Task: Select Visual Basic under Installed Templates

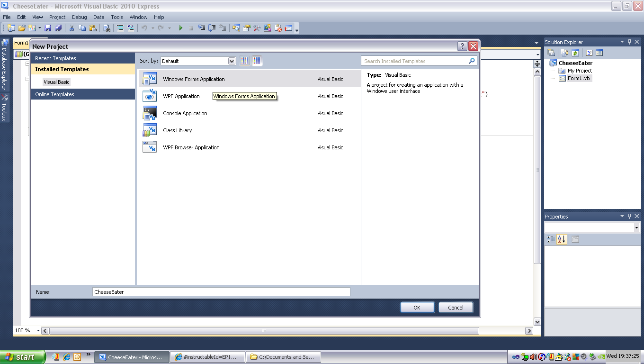Action: coord(56,82)
